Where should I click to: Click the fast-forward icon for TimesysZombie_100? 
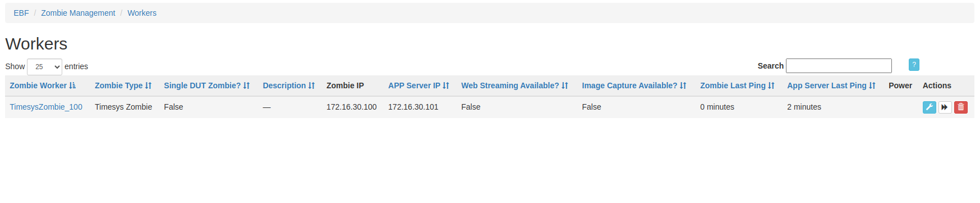[945, 107]
